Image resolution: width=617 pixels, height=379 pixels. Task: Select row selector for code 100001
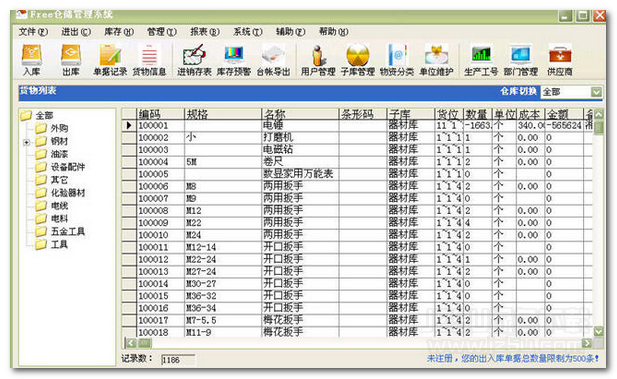pos(129,126)
